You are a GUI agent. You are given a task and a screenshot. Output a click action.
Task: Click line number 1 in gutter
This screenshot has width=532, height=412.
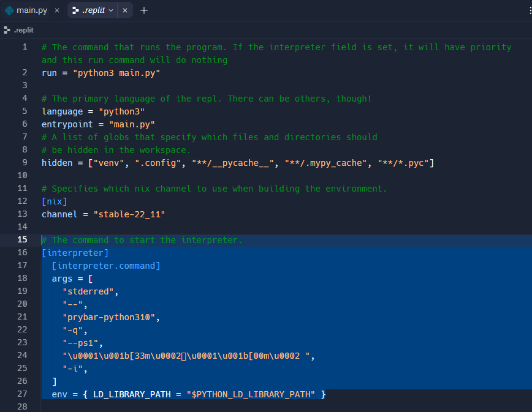click(x=25, y=47)
